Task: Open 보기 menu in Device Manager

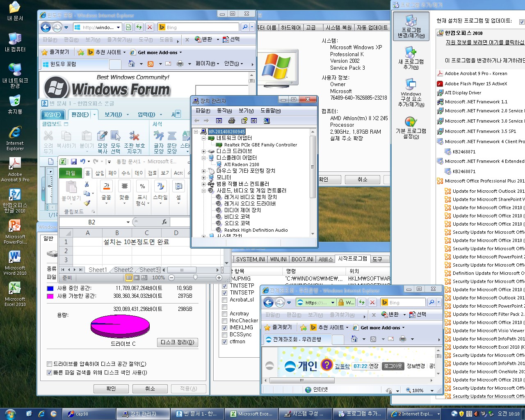Action: click(x=246, y=111)
